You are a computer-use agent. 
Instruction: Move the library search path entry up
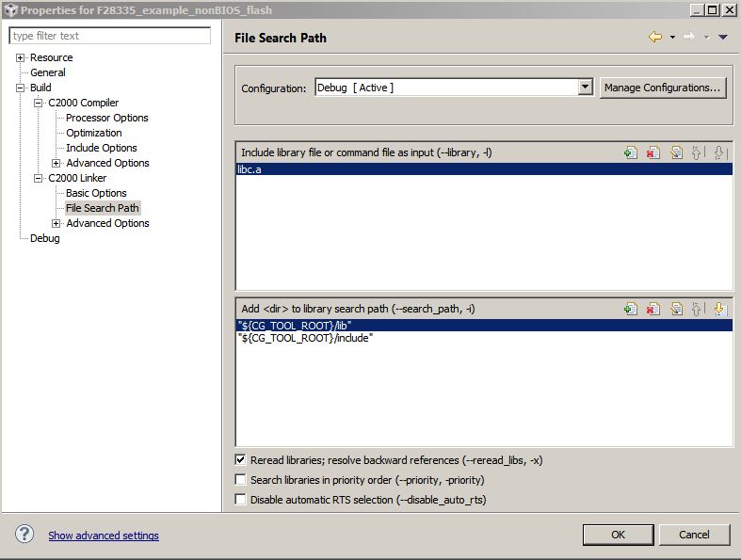[698, 309]
